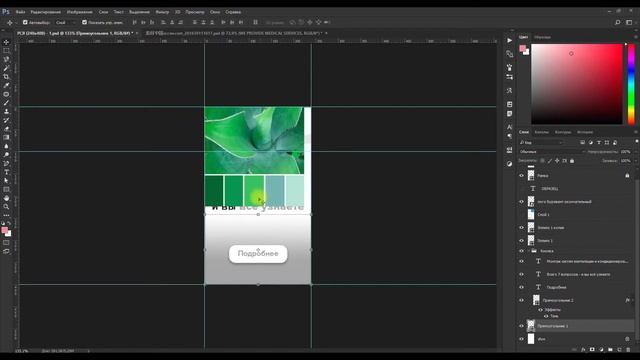Select the Lasso tool

(x=6, y=59)
